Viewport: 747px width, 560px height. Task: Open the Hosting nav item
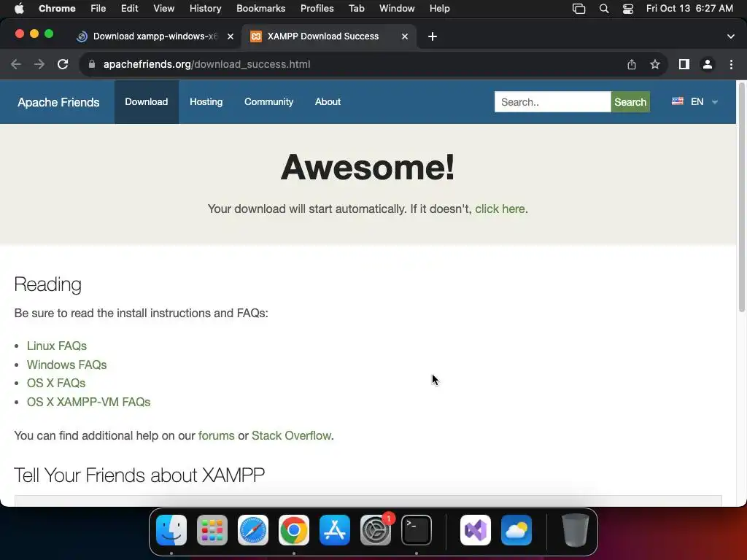(x=206, y=102)
